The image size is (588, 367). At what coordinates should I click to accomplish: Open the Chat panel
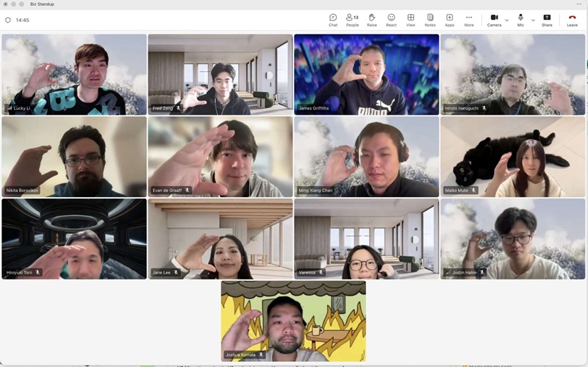[x=333, y=19]
